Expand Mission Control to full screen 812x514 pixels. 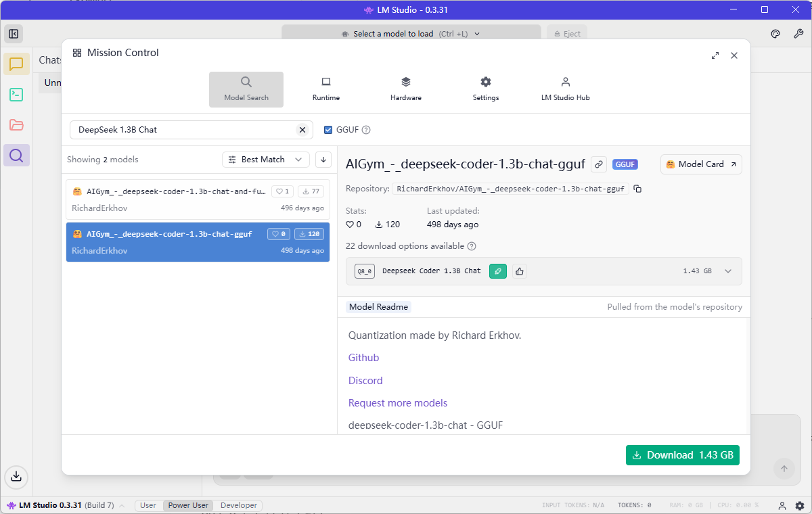pyautogui.click(x=715, y=55)
